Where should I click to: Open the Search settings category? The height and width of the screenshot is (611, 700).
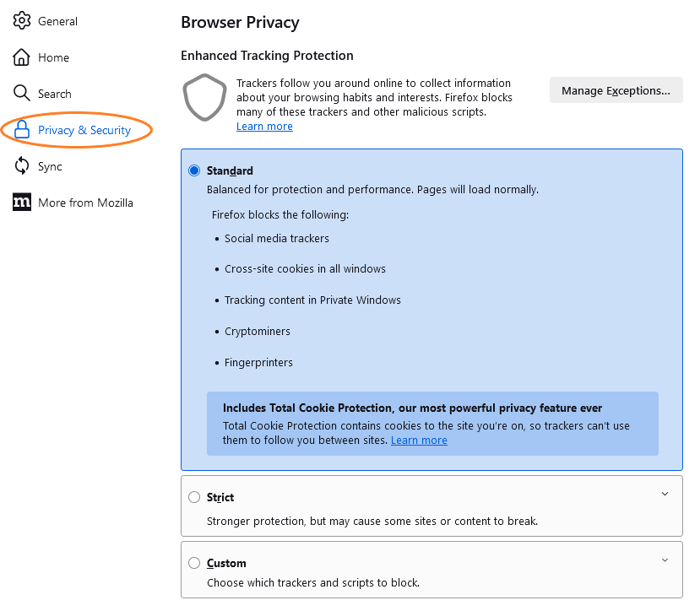pyautogui.click(x=54, y=94)
